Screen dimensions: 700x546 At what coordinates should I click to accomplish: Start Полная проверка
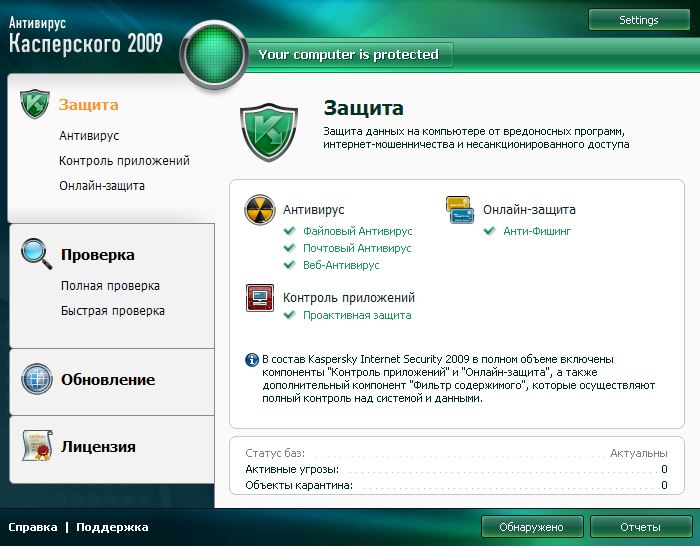(x=110, y=286)
